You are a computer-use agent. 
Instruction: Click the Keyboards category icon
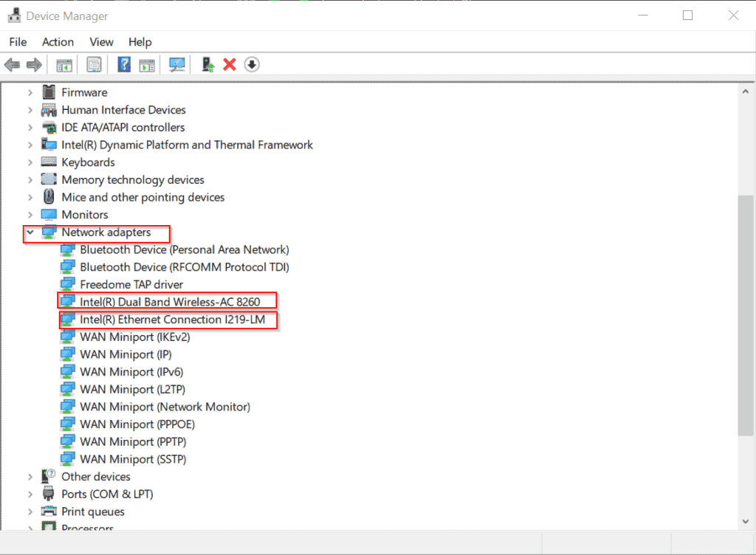49,162
